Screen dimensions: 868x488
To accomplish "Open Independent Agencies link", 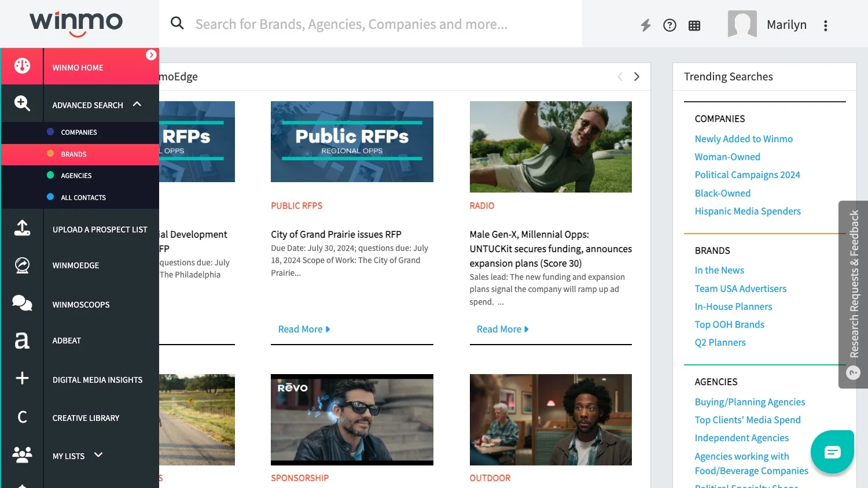I will pos(742,438).
